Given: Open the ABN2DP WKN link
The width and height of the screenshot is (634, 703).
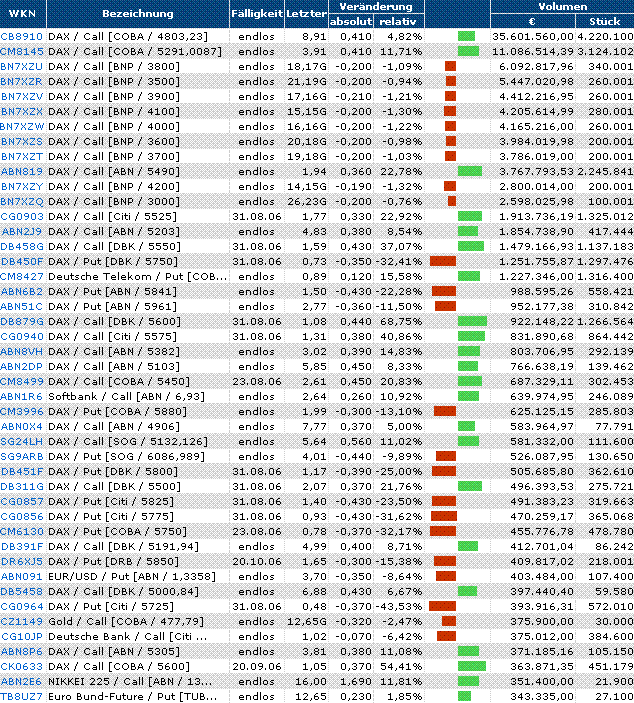Looking at the screenshot, I should 22,367.
